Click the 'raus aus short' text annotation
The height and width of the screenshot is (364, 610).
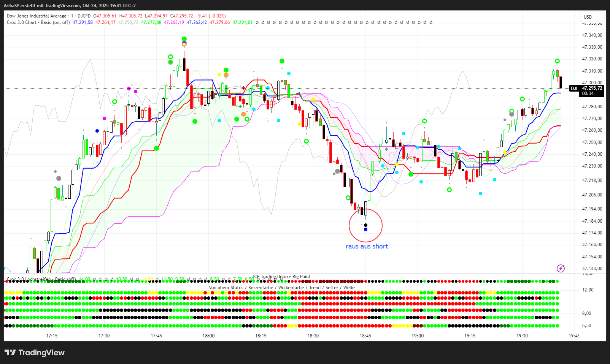[367, 246]
